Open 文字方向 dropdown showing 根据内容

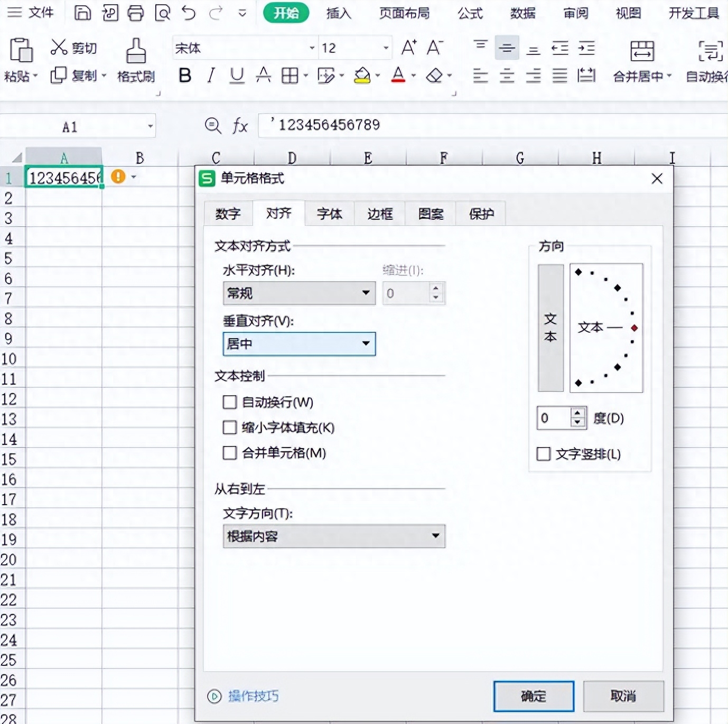[x=334, y=536]
